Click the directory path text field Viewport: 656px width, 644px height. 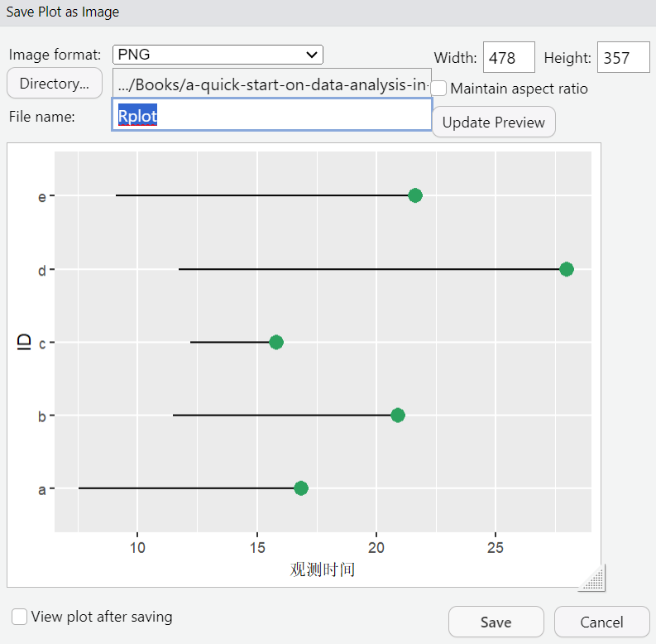[x=271, y=84]
